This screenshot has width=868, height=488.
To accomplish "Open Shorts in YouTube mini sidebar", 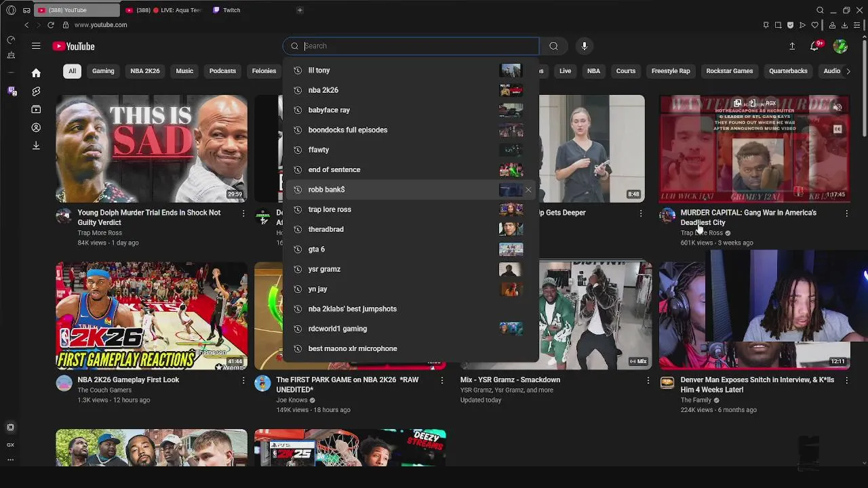I will (x=36, y=91).
